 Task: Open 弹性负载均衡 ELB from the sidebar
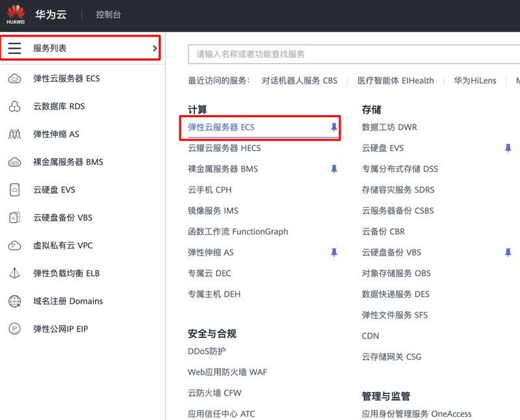coord(66,273)
